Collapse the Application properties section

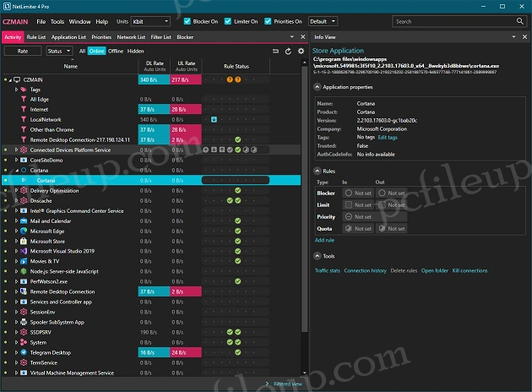[317, 87]
